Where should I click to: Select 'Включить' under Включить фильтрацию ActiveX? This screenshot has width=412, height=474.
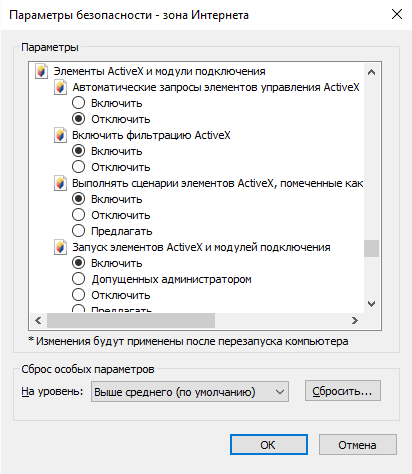point(78,151)
